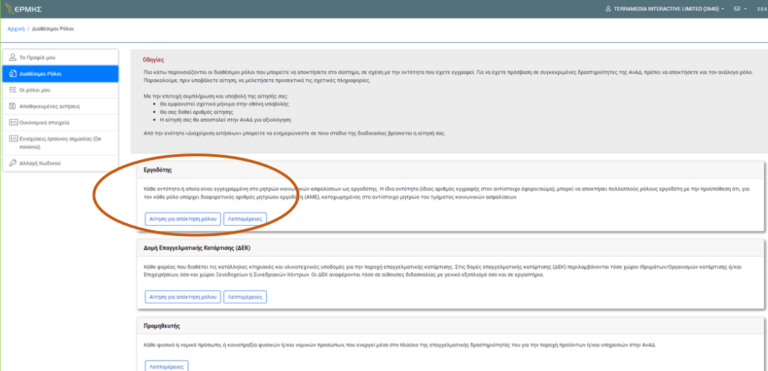Click the save icon for Αποθηκευμένες αιτήσεις
The height and width of the screenshot is (371, 768).
click(x=13, y=106)
